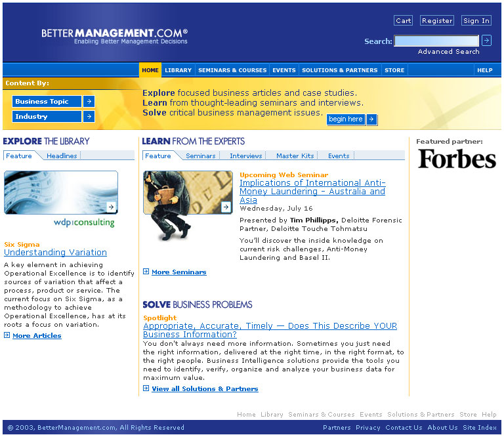Viewport: 504px width, 437px height.
Task: Select Headlines tab under Explore the Library
Action: (x=62, y=156)
